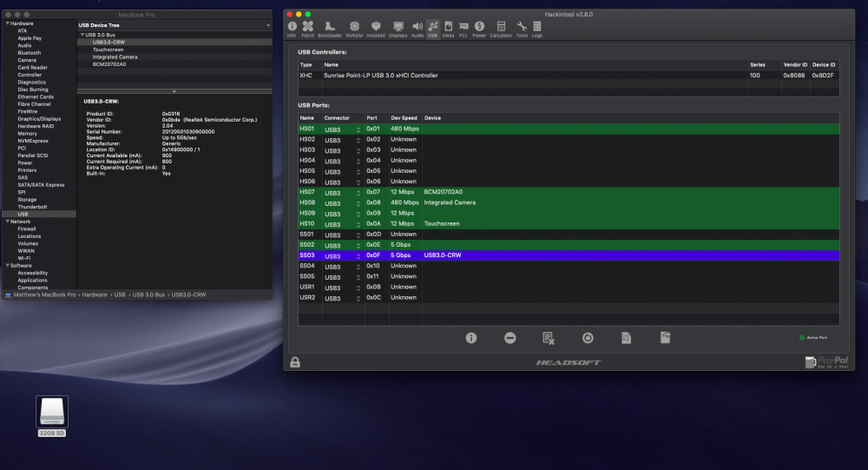This screenshot has width=868, height=470.
Task: Open the Tools section
Action: point(522,30)
